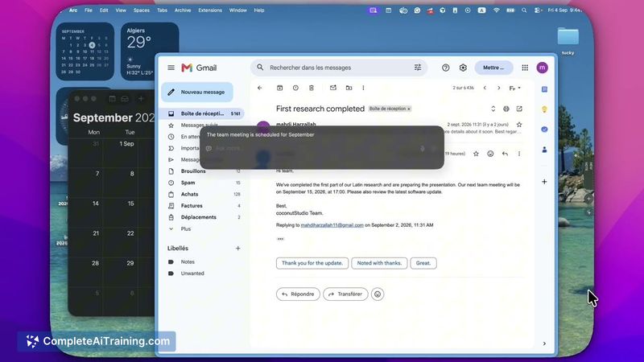Expand all messages in conversation arrows
The width and height of the screenshot is (644, 362).
[493, 109]
